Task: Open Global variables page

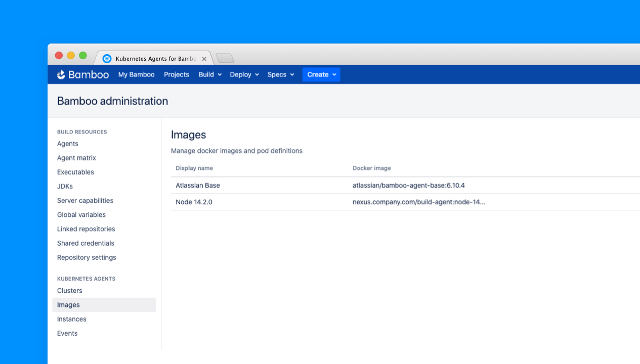Action: tap(81, 214)
